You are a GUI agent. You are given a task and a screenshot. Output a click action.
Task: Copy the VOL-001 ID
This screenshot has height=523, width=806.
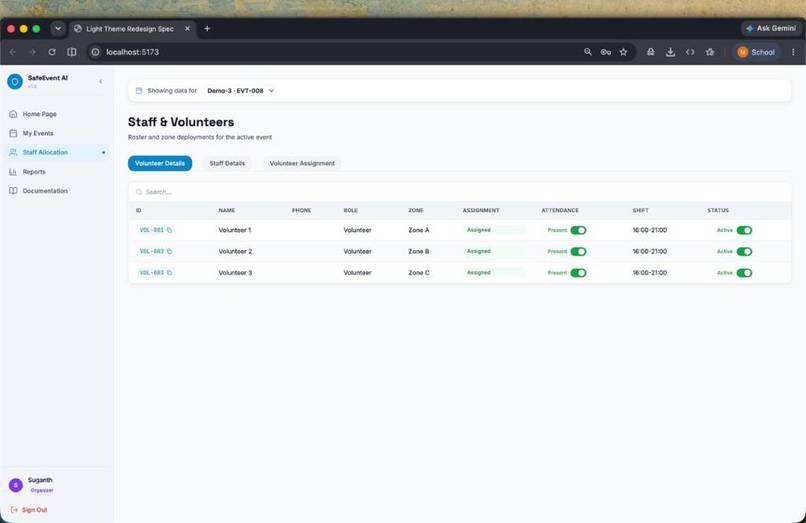click(x=170, y=230)
